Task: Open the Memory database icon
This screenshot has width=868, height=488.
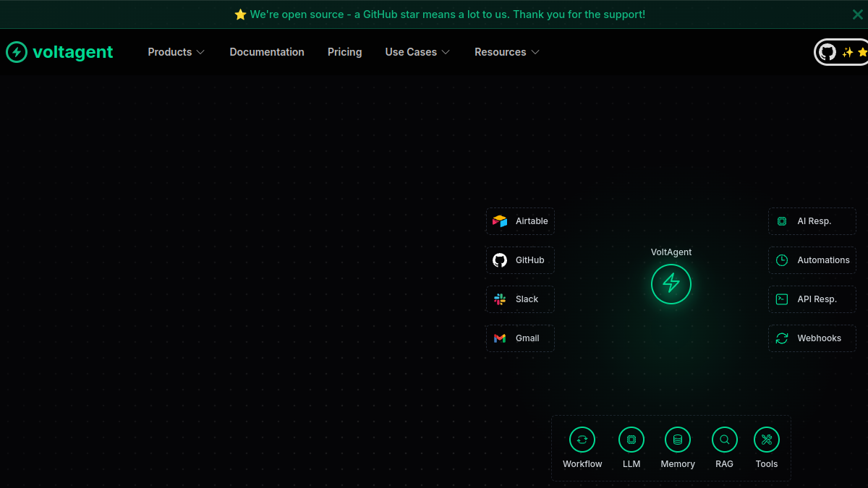Action: 678,440
